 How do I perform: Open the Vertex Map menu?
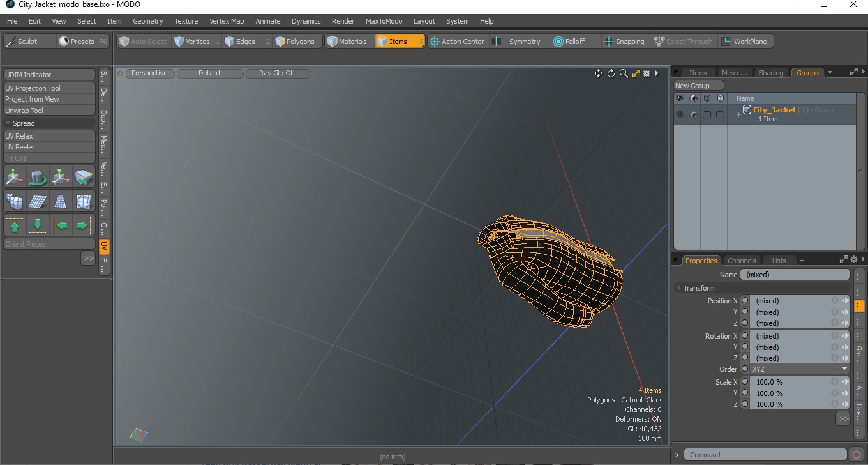[x=227, y=21]
